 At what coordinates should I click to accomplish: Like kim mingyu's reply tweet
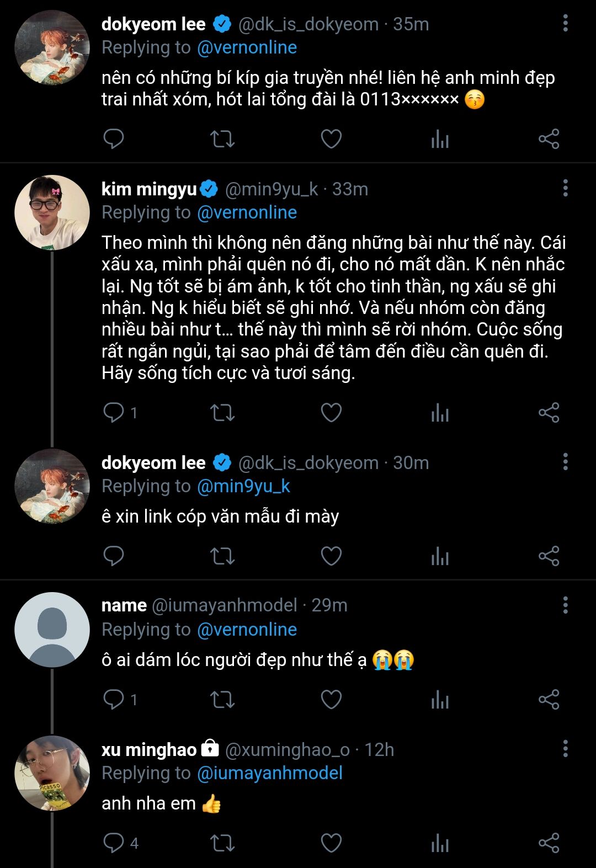(x=331, y=413)
